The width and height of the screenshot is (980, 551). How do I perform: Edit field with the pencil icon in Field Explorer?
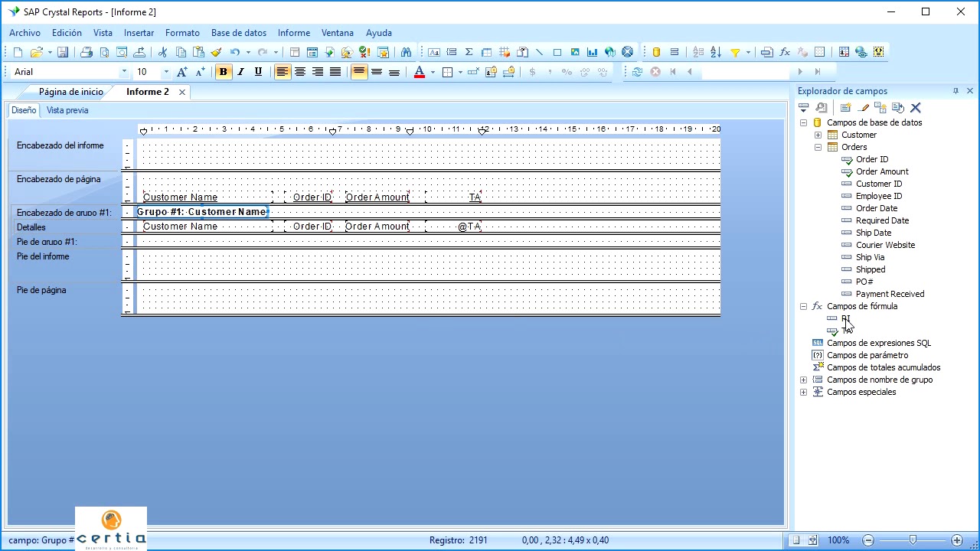864,108
